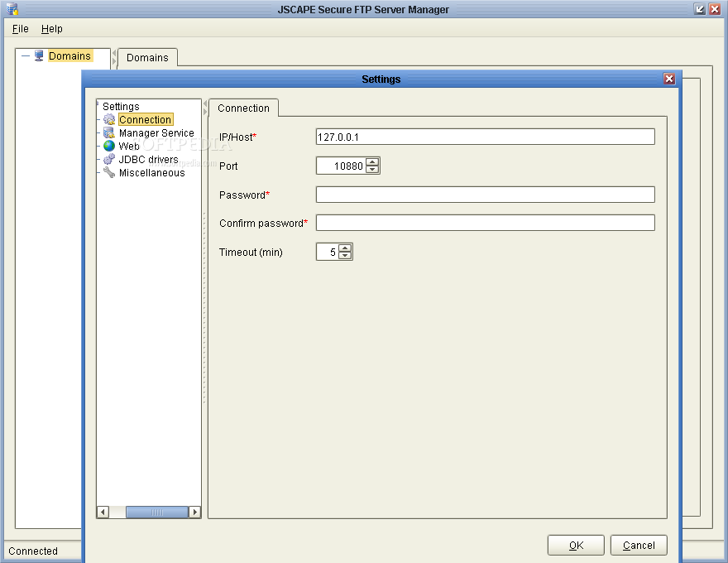Click the Domains tab in main window
Screen dimensions: 728x563
(x=147, y=58)
